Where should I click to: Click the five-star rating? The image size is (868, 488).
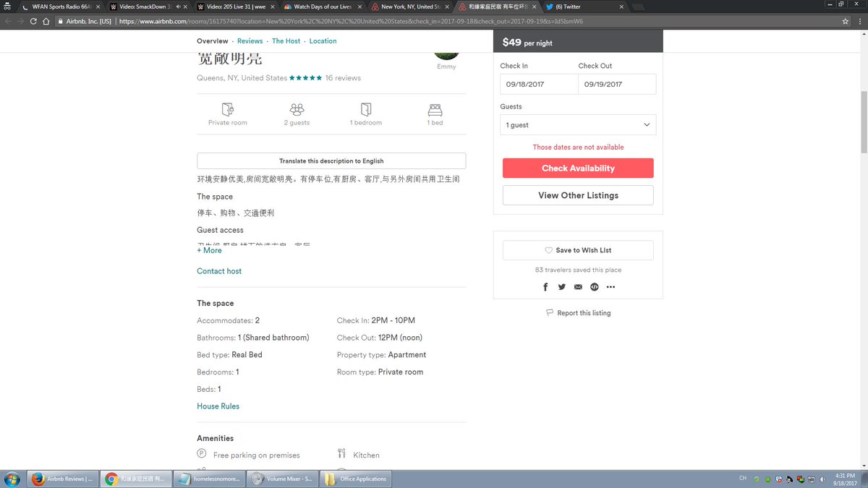click(x=305, y=78)
